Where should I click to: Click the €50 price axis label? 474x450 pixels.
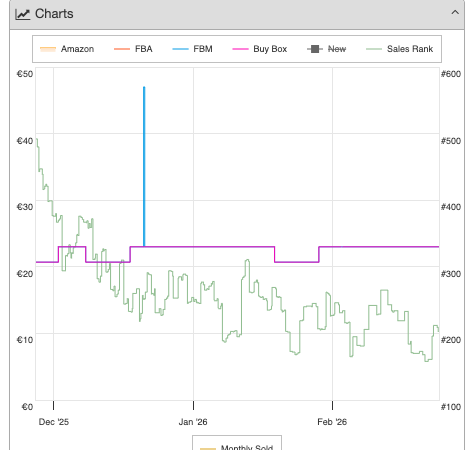(25, 74)
